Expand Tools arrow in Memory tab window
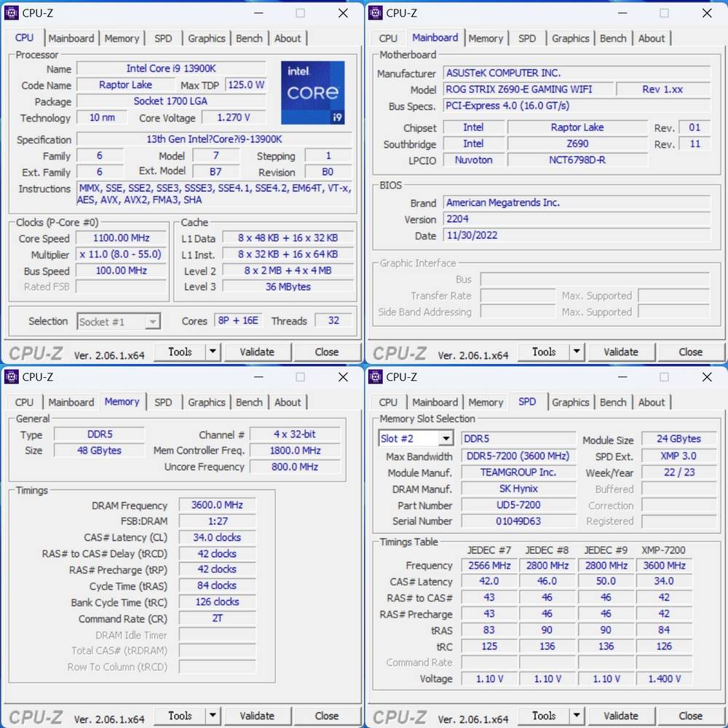 213,716
